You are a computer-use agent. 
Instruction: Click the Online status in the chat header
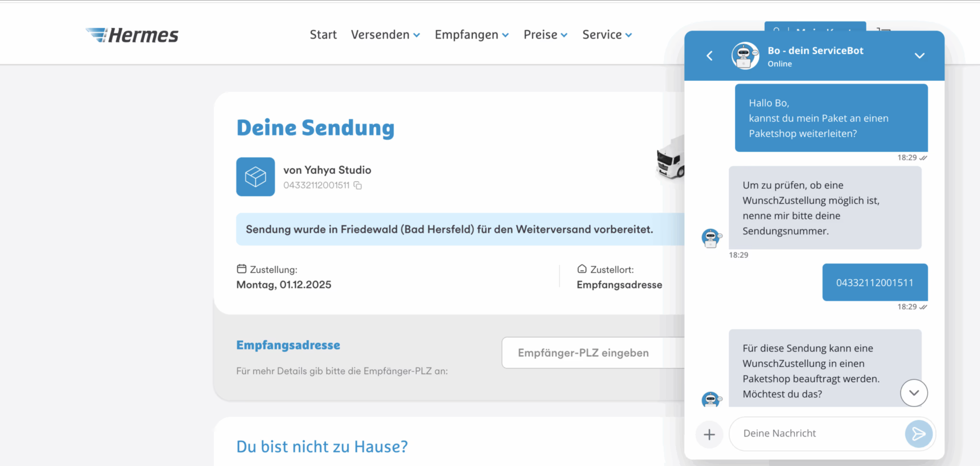coord(780,64)
